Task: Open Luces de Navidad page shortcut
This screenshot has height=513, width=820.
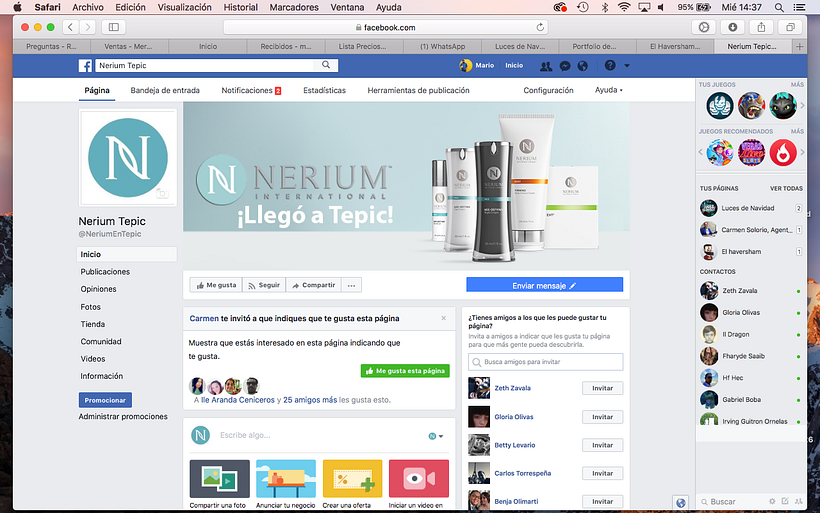Action: click(x=750, y=208)
